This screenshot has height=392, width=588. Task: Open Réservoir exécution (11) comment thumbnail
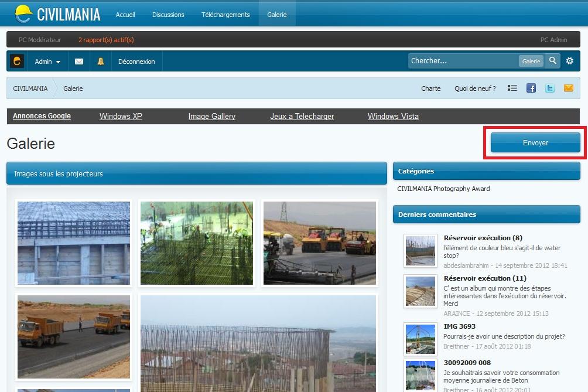point(421,291)
